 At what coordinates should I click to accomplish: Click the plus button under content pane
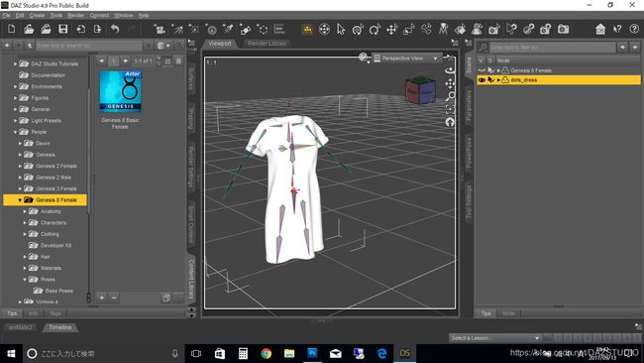[102, 298]
